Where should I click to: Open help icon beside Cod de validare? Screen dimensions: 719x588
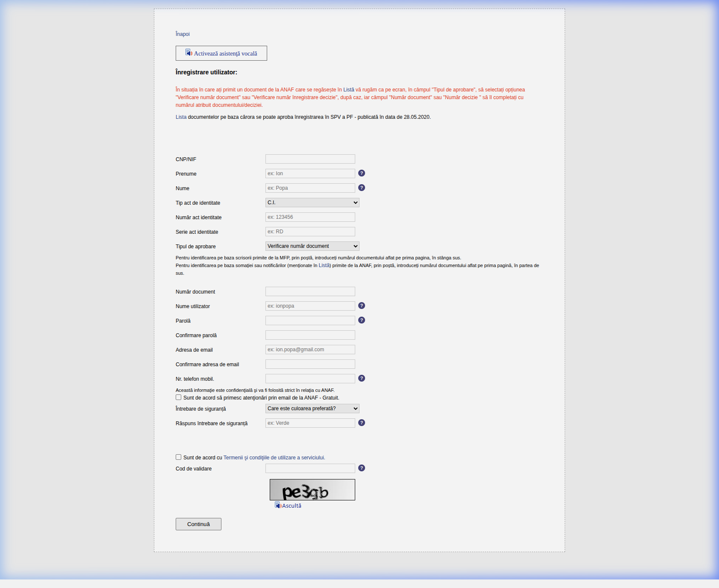(x=362, y=468)
